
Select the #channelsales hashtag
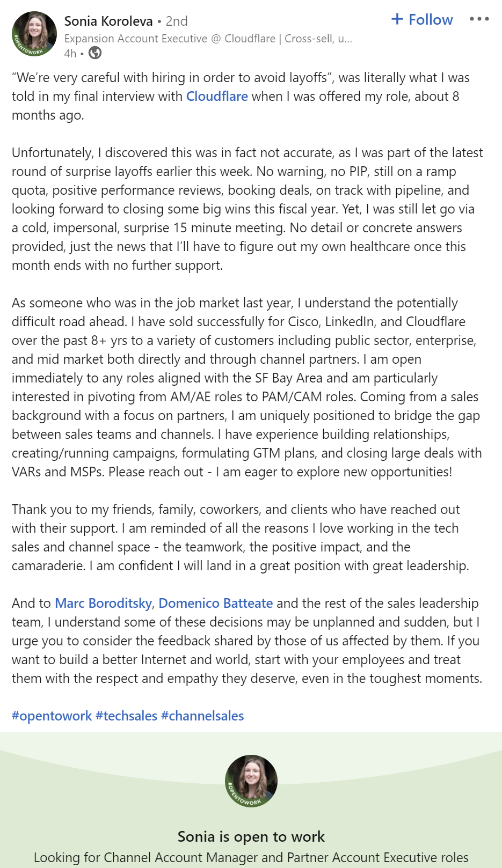pos(202,716)
